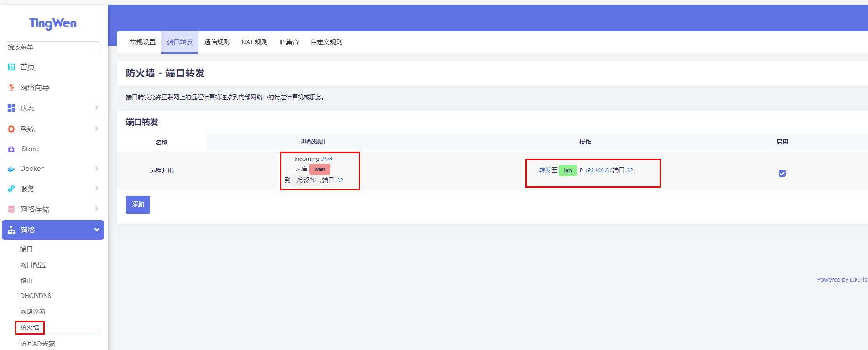Viewport: 868px width, 350px height.
Task: Click the TingWen logo
Action: point(53,23)
